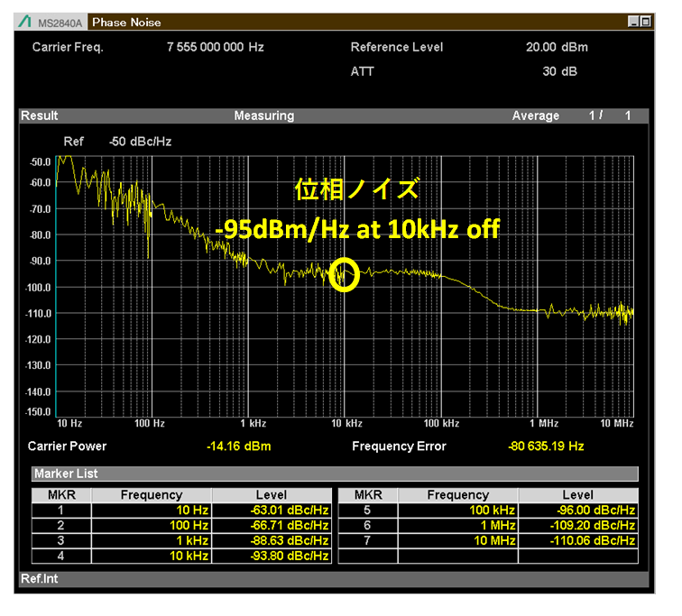Select marker 1 row at 10 Hz

(180, 510)
